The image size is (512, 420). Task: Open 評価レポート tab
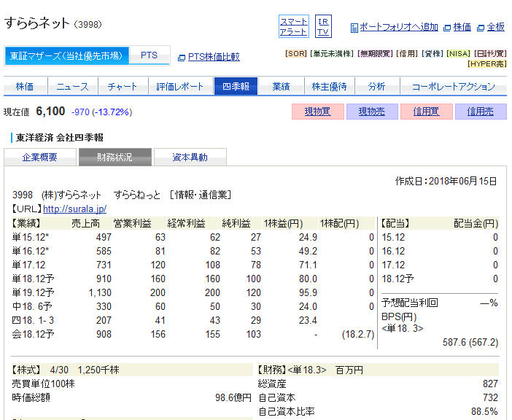(x=180, y=87)
